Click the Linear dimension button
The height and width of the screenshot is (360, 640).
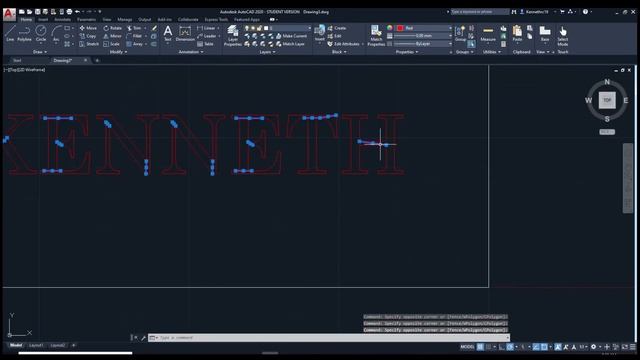[x=207, y=28]
